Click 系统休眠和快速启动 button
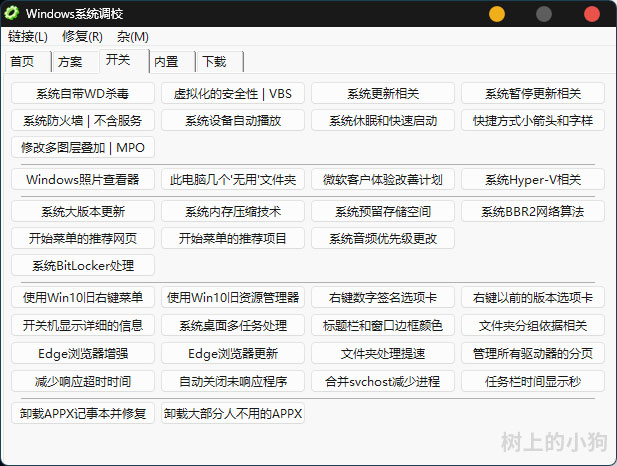This screenshot has height=466, width=617. tap(383, 120)
